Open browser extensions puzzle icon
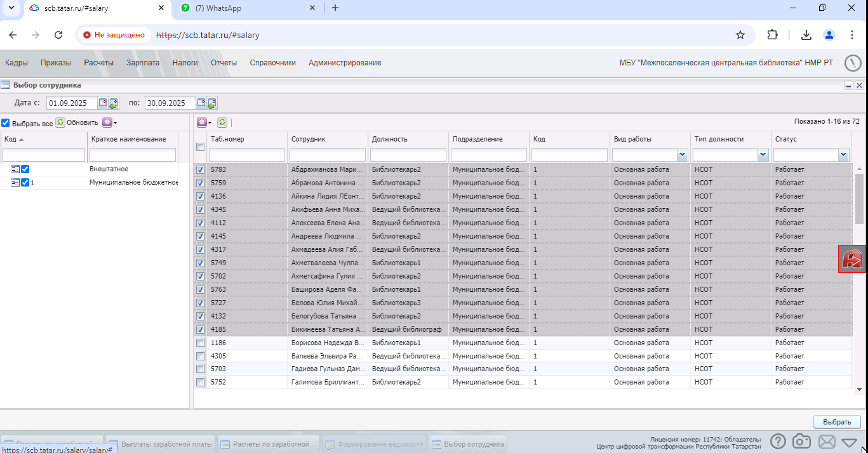This screenshot has width=868, height=453. [x=773, y=35]
